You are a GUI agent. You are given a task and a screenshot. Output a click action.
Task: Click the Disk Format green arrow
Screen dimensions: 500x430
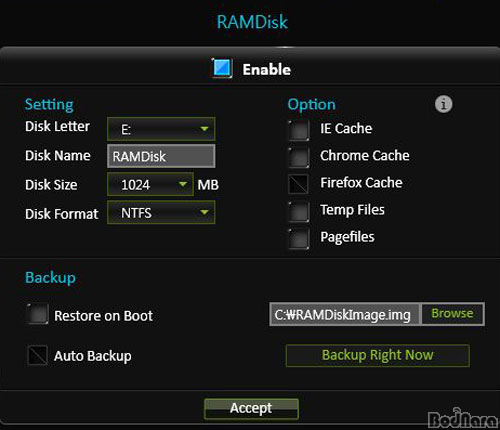point(204,212)
